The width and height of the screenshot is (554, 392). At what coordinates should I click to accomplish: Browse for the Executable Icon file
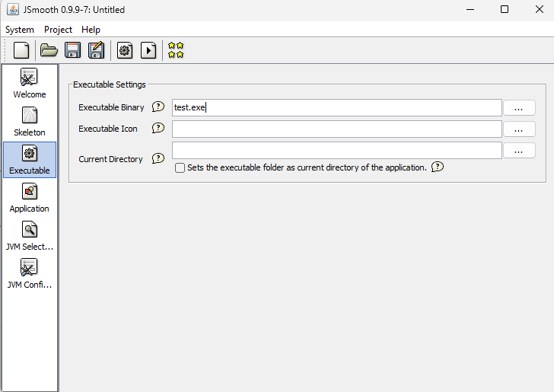click(x=518, y=129)
